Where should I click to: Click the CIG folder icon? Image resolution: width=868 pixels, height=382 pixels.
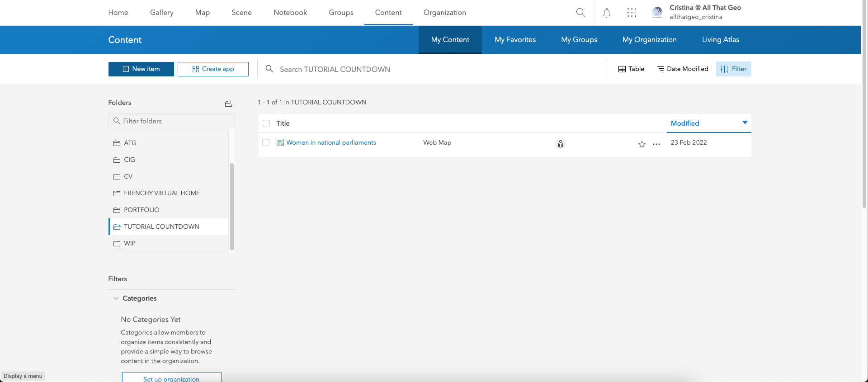click(x=117, y=160)
